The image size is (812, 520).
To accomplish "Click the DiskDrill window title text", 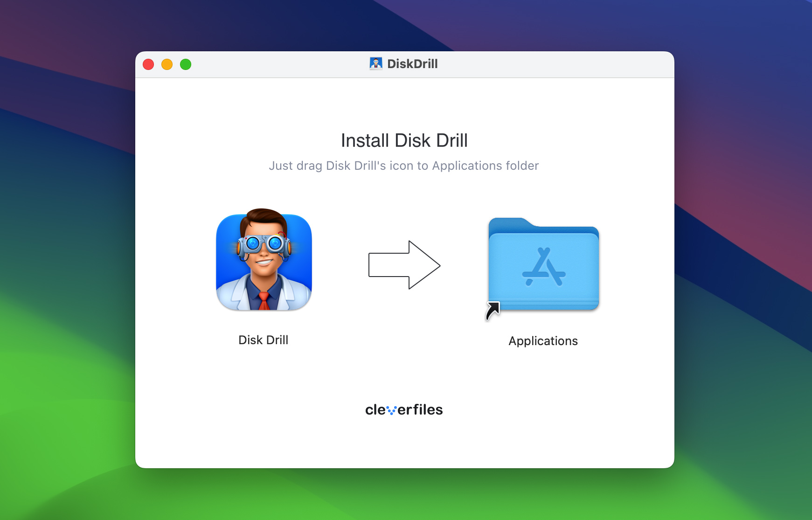I will click(x=412, y=64).
